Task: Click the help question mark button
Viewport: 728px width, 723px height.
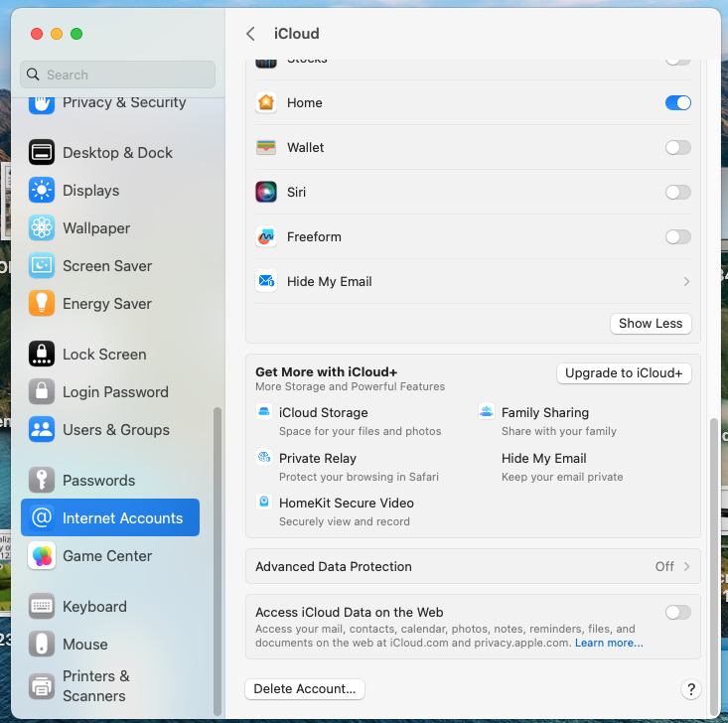Action: [691, 689]
